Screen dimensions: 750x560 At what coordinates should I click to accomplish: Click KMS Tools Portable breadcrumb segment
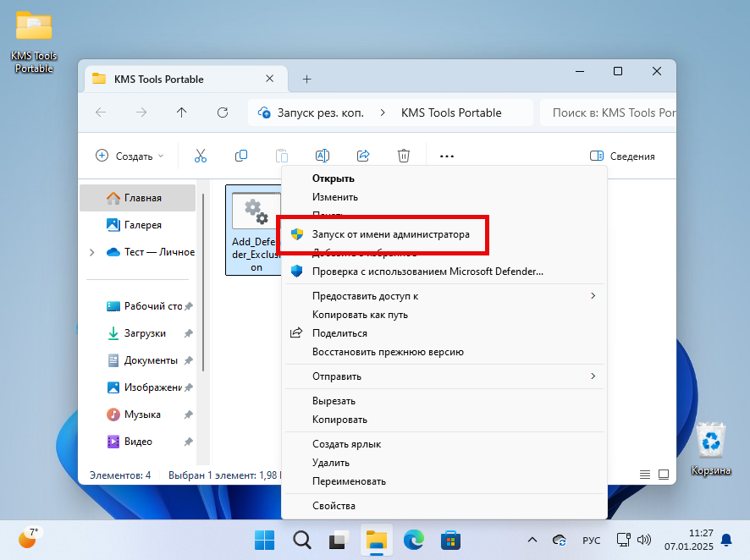pos(451,113)
